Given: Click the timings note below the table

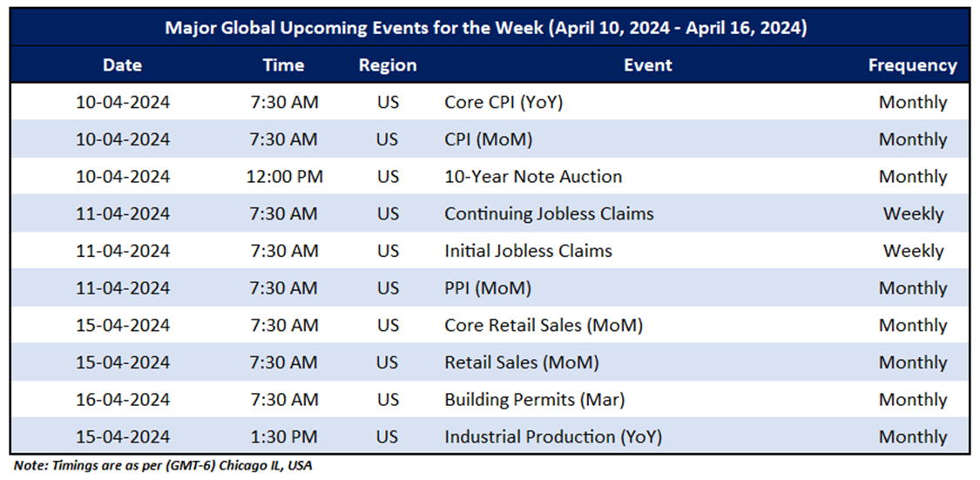Looking at the screenshot, I should [x=163, y=466].
